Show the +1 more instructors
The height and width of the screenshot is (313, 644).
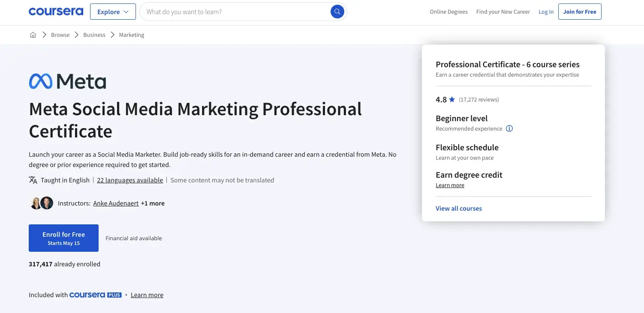[153, 203]
